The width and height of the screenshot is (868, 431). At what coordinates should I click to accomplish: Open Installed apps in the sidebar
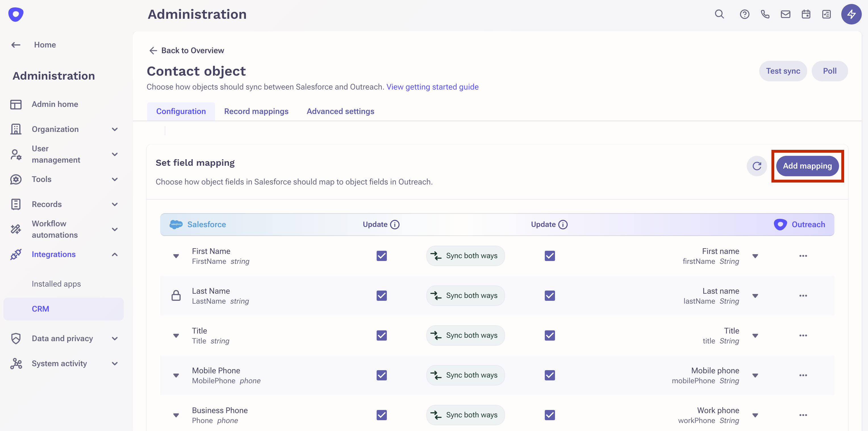coord(56,284)
